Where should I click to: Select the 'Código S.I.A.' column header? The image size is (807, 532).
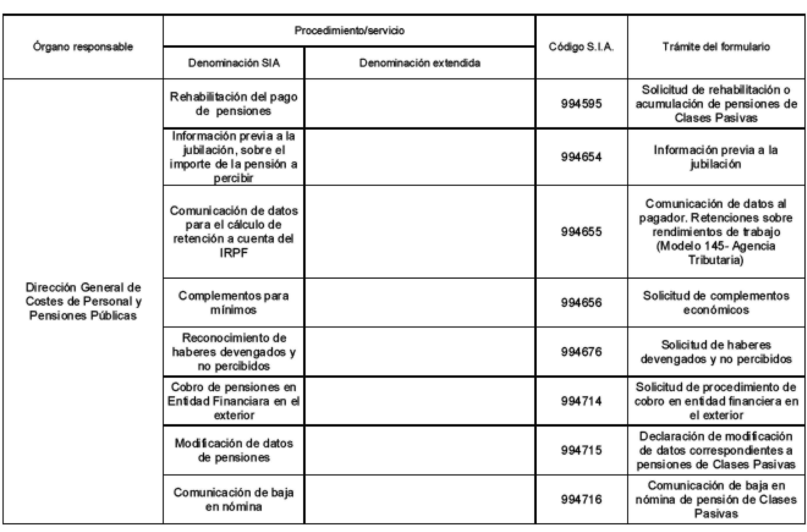pos(581,47)
